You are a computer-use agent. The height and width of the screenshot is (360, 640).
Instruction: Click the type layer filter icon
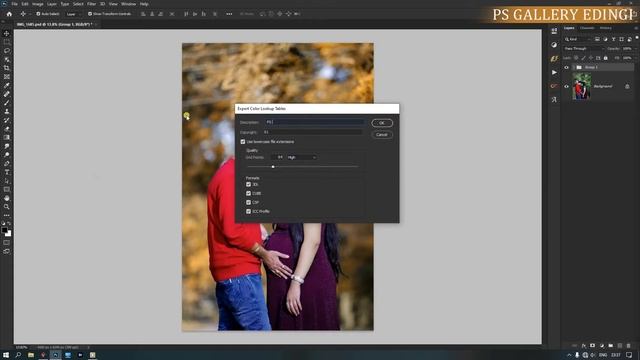[613, 39]
